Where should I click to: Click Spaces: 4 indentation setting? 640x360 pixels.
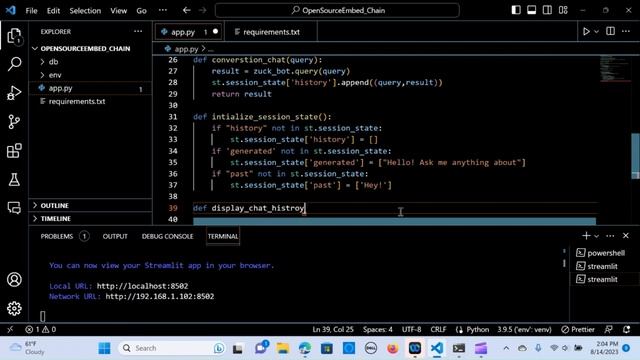pyautogui.click(x=378, y=329)
